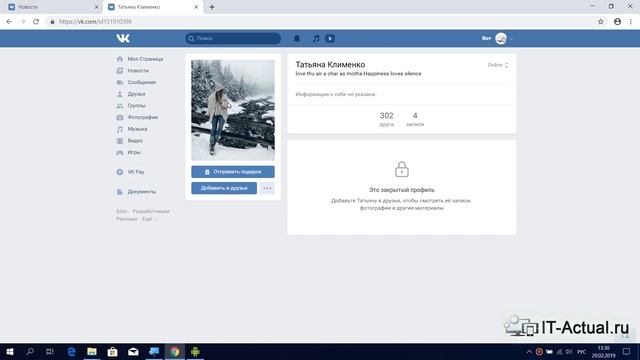Viewport: 640px width, 360px height.
Task: Click the search field in VK header
Action: tap(233, 38)
